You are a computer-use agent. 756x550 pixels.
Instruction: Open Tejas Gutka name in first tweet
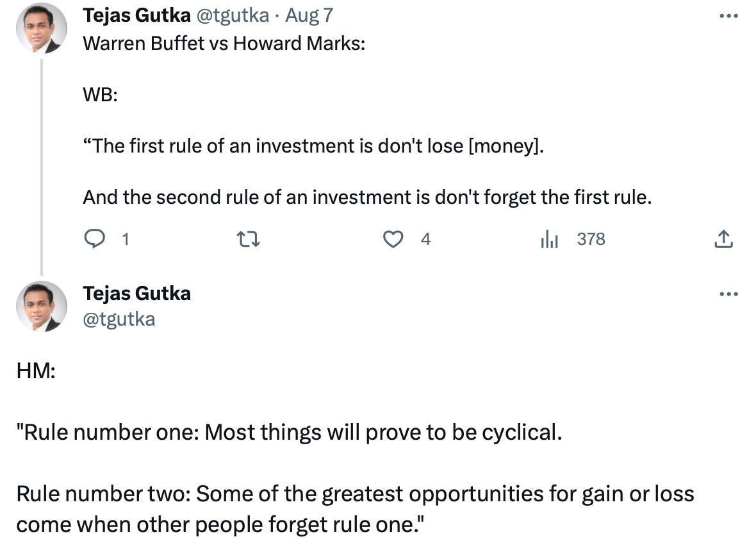coord(137,15)
